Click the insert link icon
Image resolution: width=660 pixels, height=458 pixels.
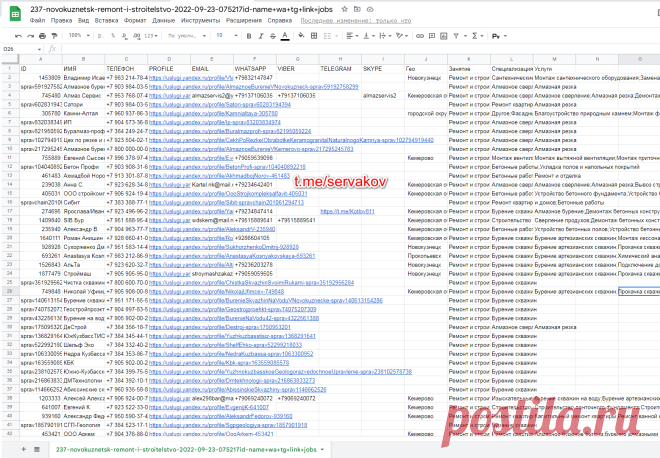pyautogui.click(x=420, y=36)
